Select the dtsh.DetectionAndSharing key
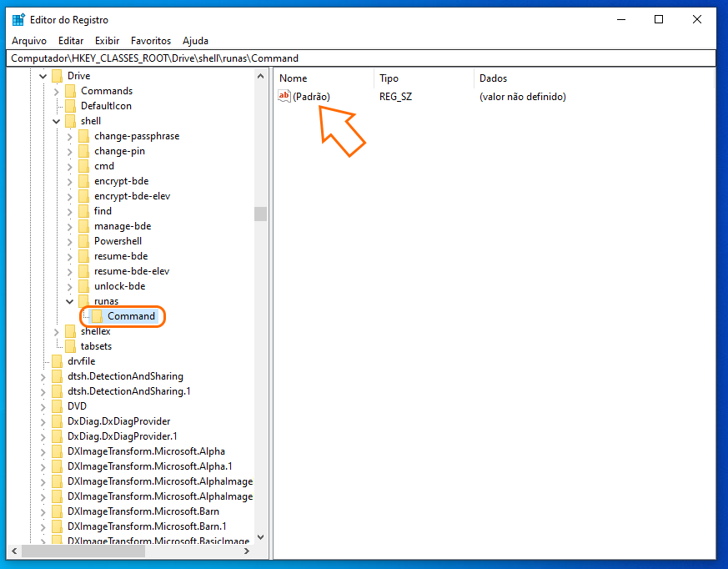 pyautogui.click(x=125, y=376)
